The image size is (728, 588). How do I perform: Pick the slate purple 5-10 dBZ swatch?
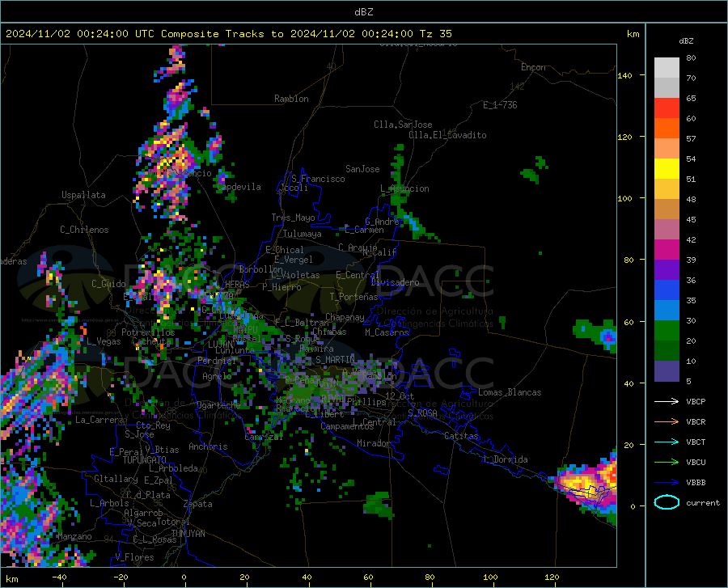[x=667, y=371]
